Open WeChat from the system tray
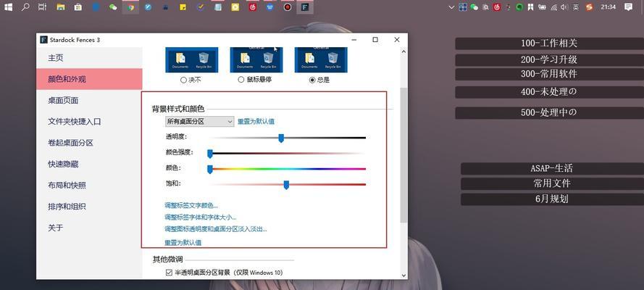 tap(474, 7)
